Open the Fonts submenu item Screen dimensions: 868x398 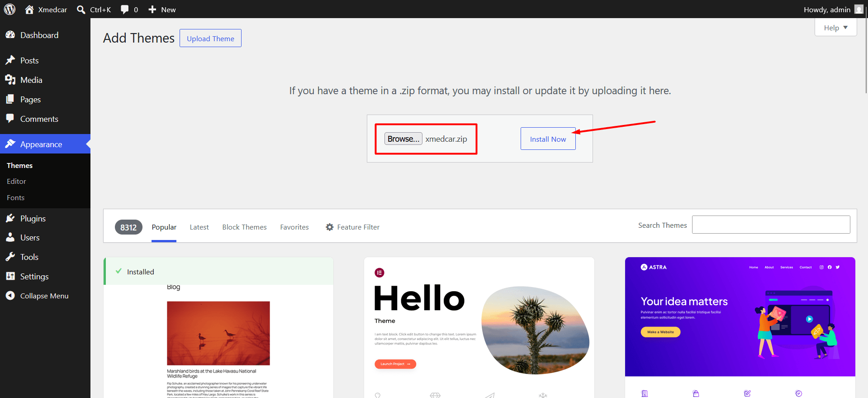pyautogui.click(x=15, y=197)
